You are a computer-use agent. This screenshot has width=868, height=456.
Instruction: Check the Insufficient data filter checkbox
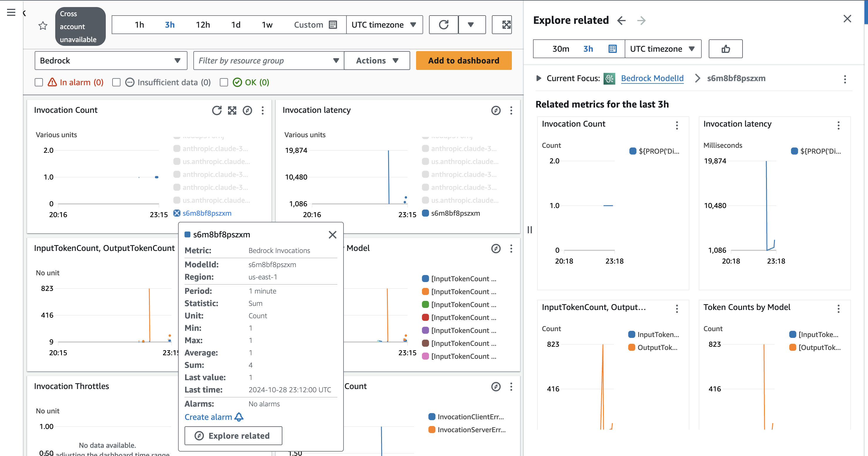(117, 82)
